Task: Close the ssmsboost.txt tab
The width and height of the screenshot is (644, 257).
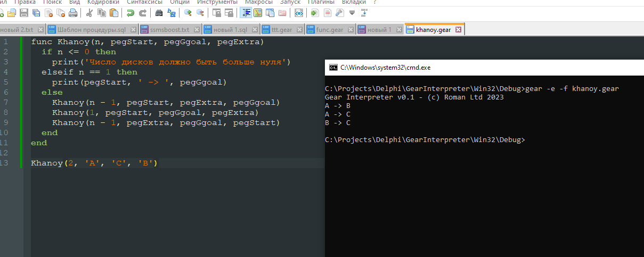Action: pyautogui.click(x=197, y=30)
